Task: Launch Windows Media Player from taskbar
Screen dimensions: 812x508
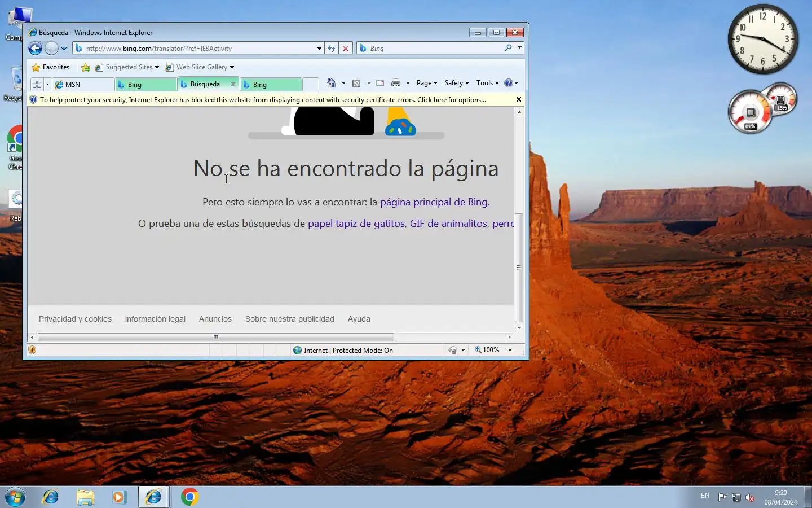Action: [x=119, y=497]
